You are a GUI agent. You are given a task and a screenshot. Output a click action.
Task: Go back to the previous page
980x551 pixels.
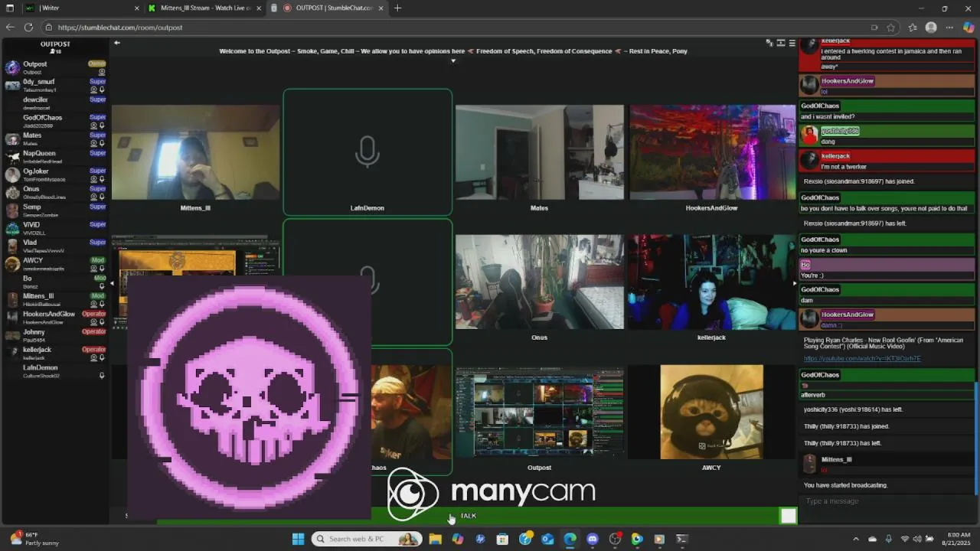[10, 28]
